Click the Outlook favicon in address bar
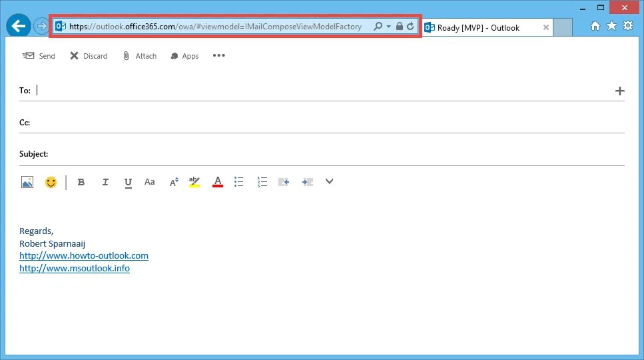644x360 pixels. (x=61, y=26)
